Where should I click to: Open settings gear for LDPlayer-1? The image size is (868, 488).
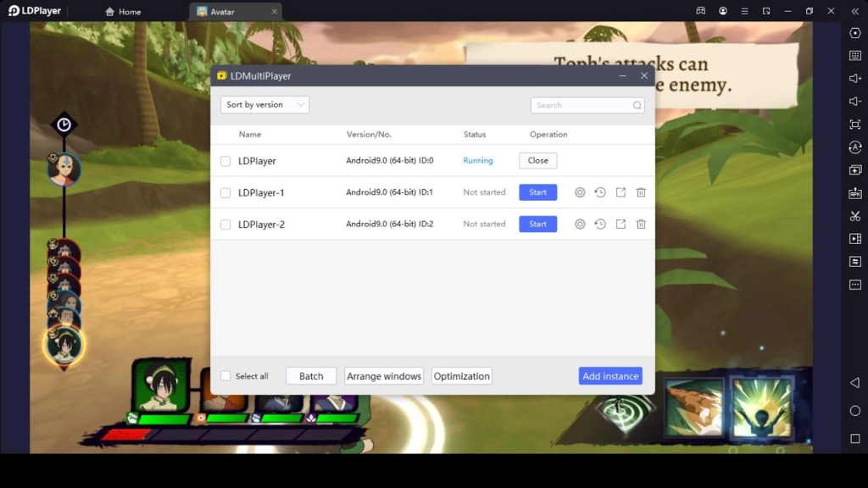pos(580,192)
